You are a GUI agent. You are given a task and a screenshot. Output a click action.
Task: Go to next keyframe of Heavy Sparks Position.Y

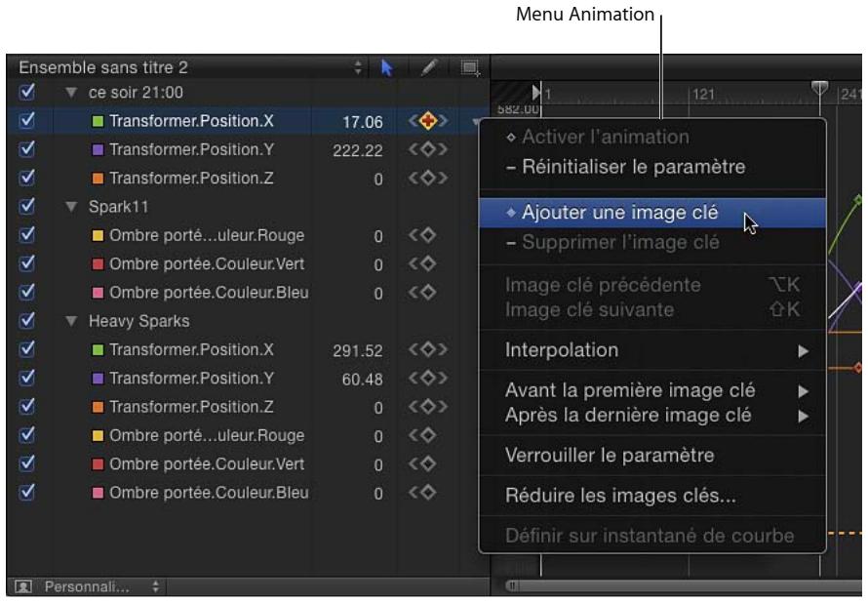443,379
